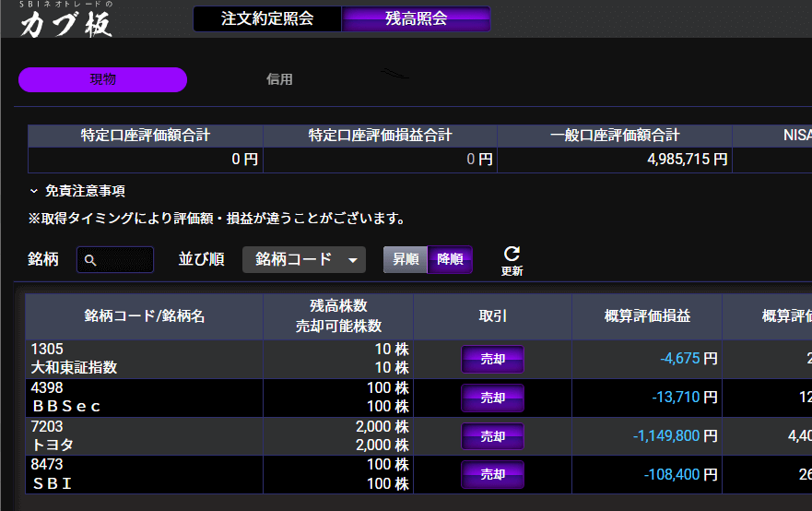Screen dimensions: 812x511
Task: Click the -1,149,800 円 loss value
Action: (x=676, y=436)
